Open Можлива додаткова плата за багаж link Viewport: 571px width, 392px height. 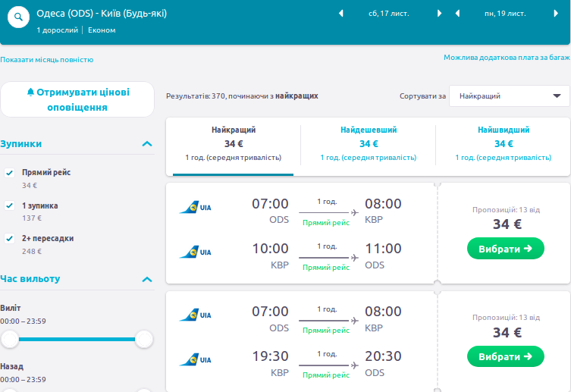coord(506,58)
